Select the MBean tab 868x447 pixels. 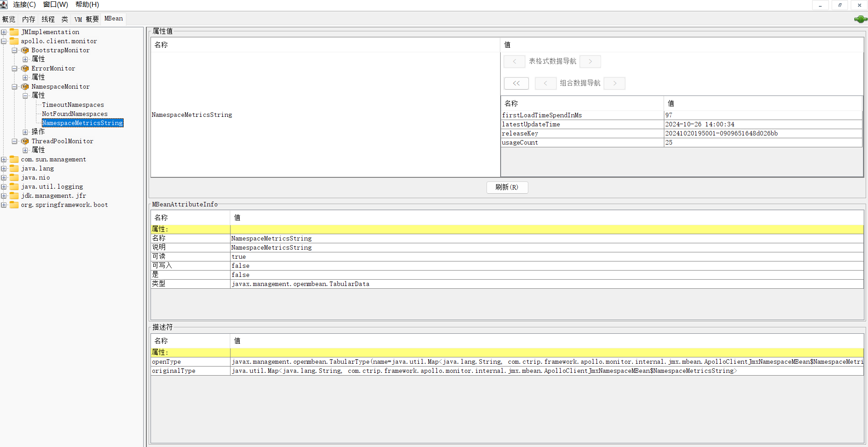[114, 19]
